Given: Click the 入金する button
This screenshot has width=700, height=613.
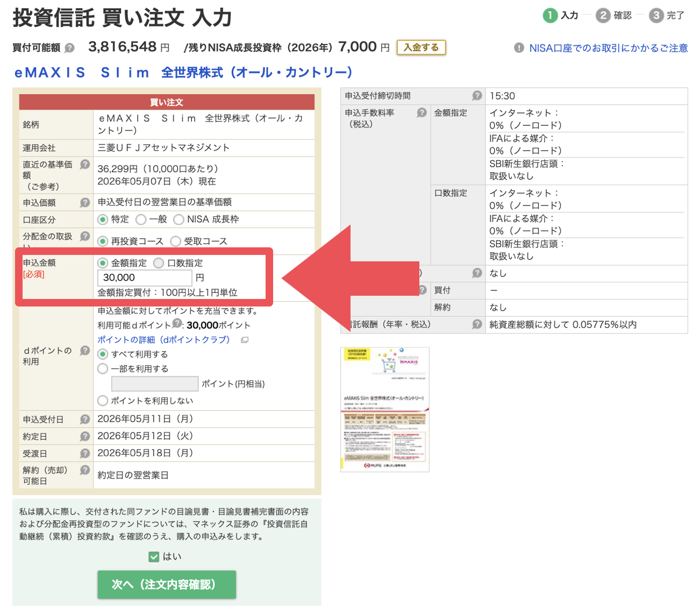Looking at the screenshot, I should 422,47.
